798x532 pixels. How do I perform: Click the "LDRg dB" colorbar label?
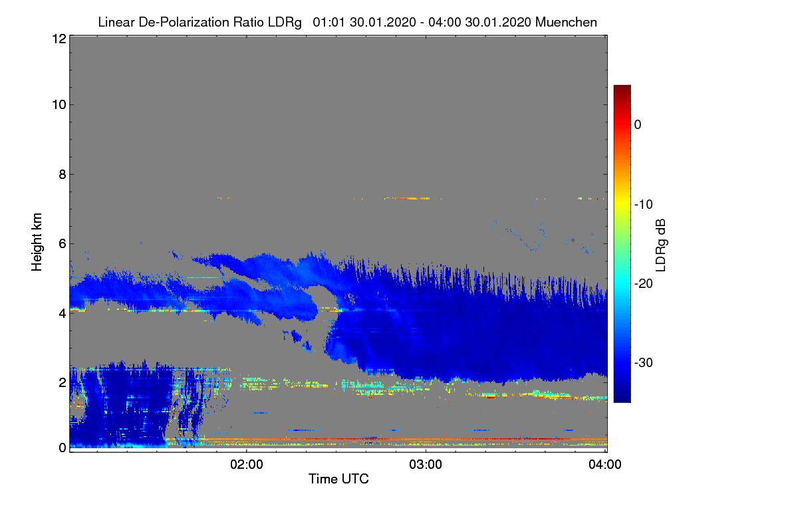click(x=660, y=244)
